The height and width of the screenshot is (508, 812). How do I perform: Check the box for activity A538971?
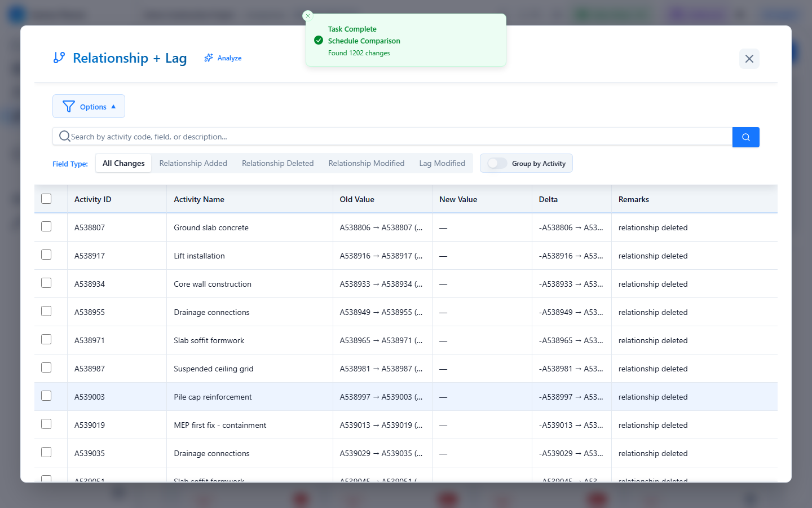tap(46, 339)
